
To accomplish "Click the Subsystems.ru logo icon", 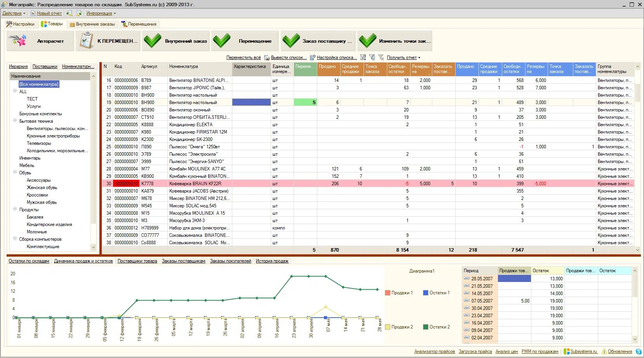I will 567,351.
